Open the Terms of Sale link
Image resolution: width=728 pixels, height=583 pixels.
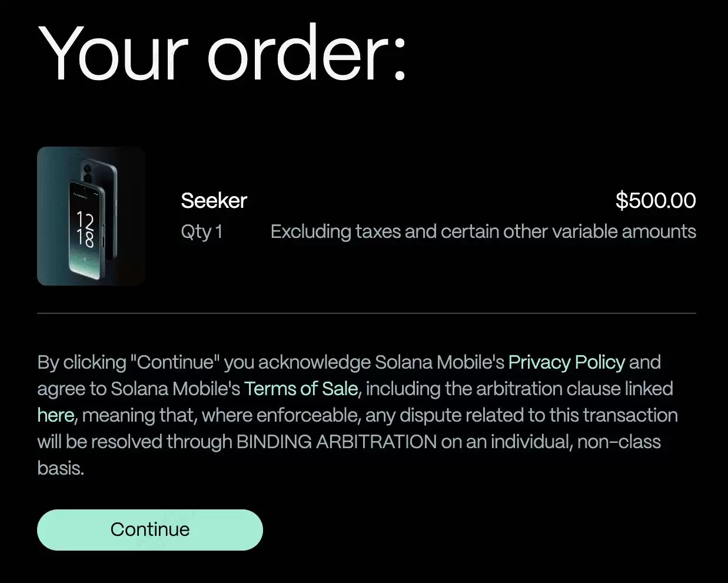point(301,389)
